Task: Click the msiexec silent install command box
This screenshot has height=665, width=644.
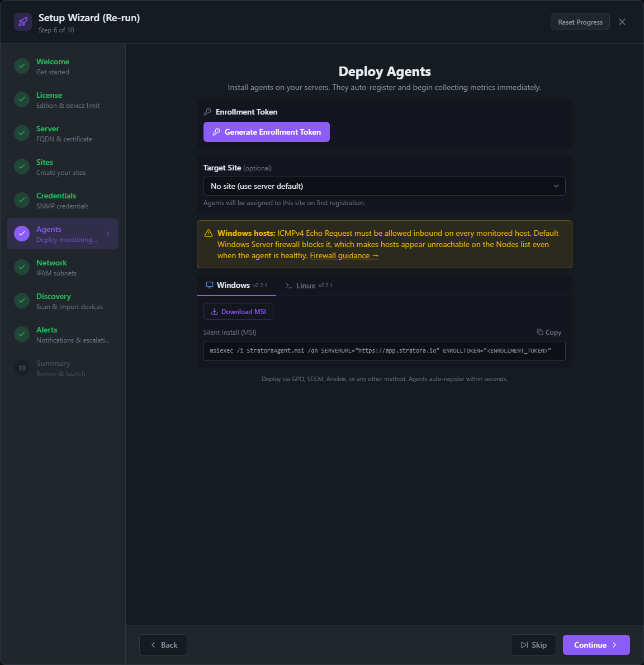Action: pos(385,351)
